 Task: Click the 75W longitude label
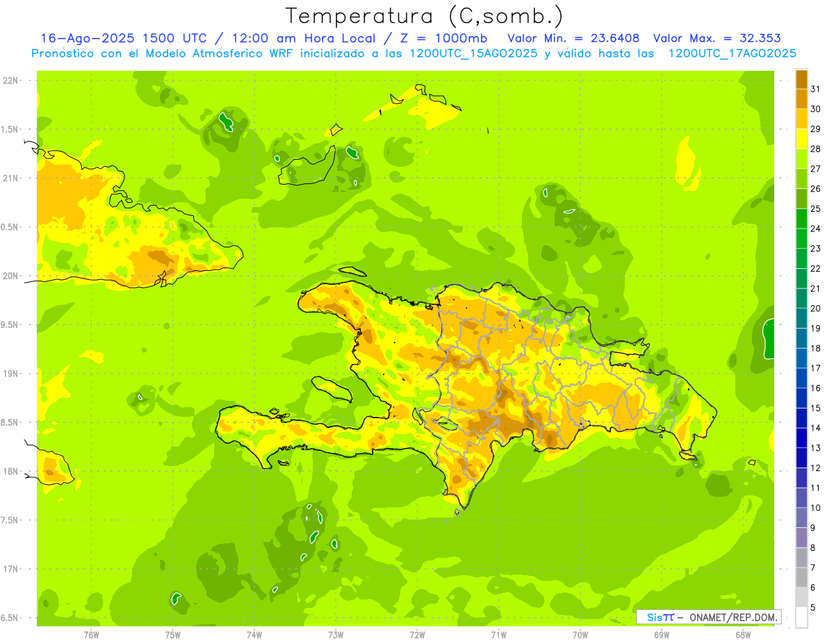tap(172, 634)
